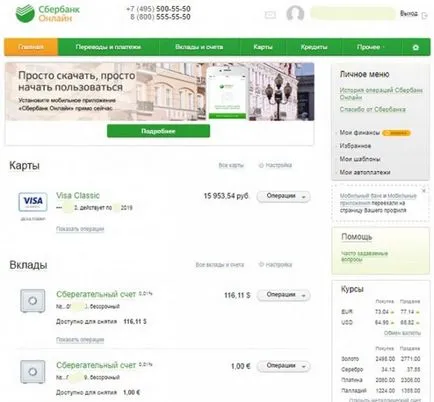Open Спасибо от Сбербанка link
Image resolution: width=434 pixels, height=402 pixels.
pos(373,109)
